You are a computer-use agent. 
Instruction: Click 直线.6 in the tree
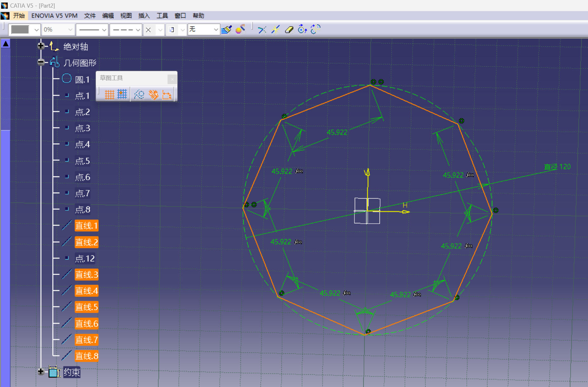tap(87, 323)
